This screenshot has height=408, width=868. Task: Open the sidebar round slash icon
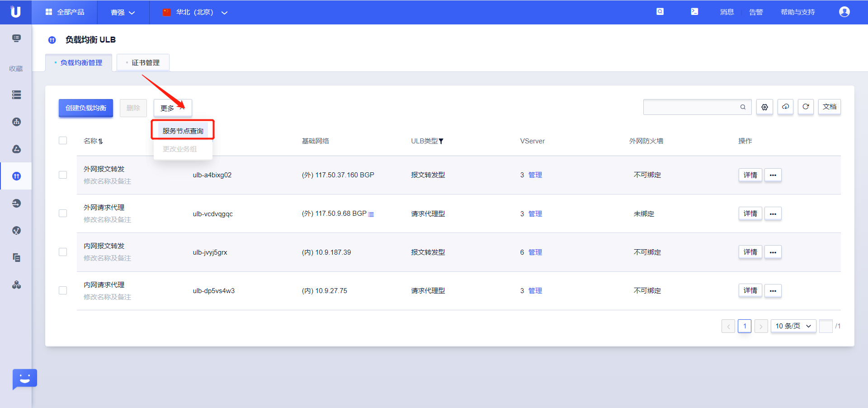17,230
